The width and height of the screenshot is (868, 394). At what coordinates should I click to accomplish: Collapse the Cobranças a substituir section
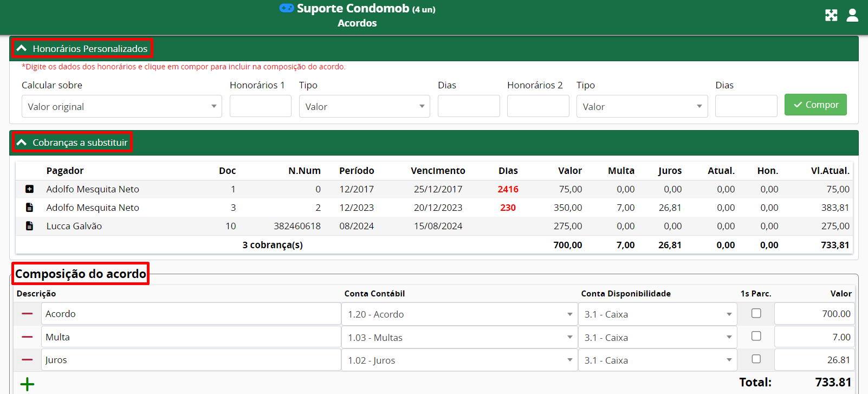[22, 143]
